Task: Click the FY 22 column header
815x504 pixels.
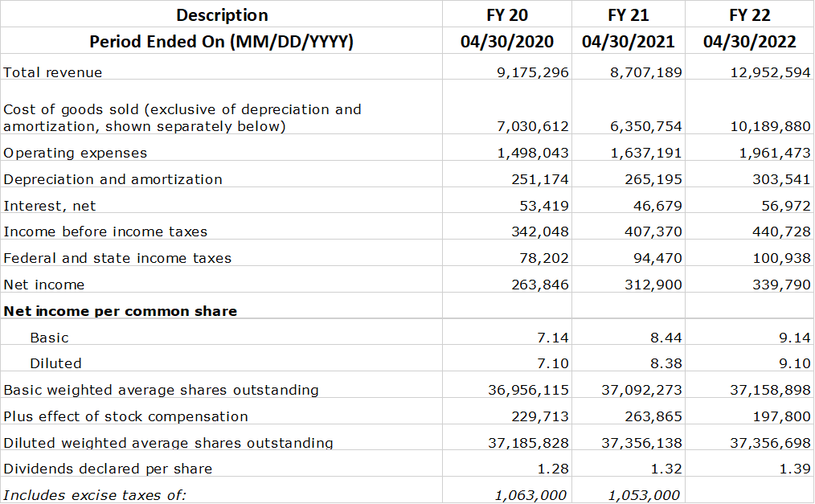Action: tap(750, 15)
